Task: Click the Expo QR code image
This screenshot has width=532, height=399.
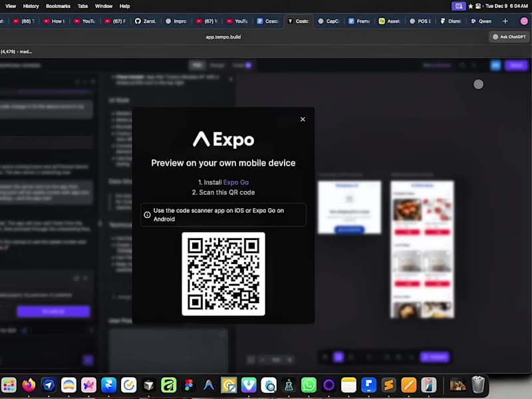Action: (x=223, y=274)
